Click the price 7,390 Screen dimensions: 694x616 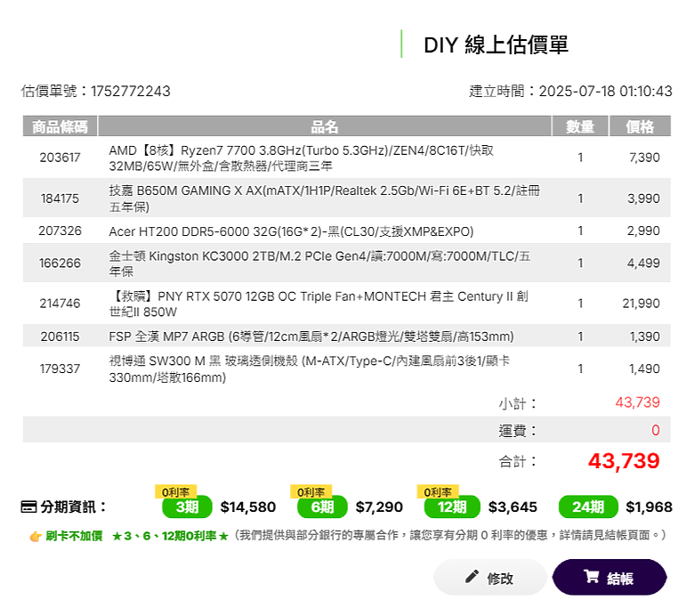click(x=644, y=158)
